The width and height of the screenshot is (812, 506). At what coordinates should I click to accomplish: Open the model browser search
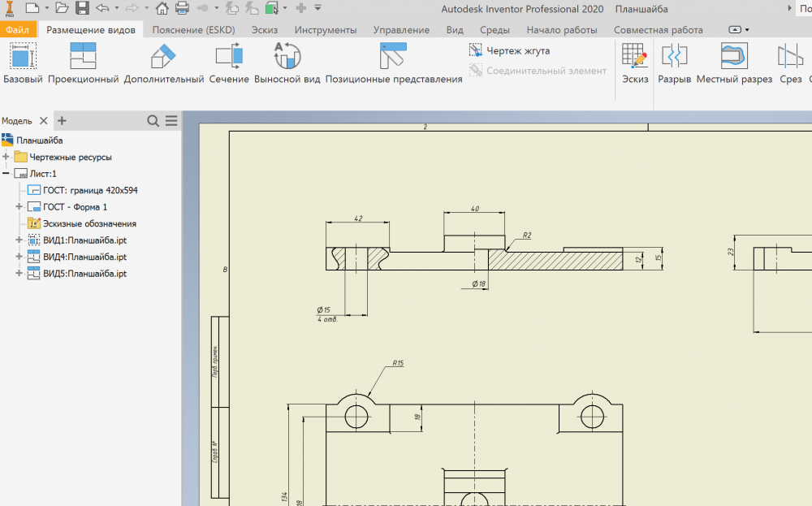[153, 121]
